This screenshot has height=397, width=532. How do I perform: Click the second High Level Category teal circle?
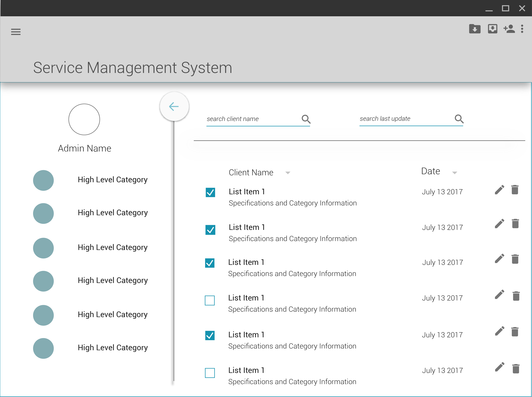[x=44, y=214]
